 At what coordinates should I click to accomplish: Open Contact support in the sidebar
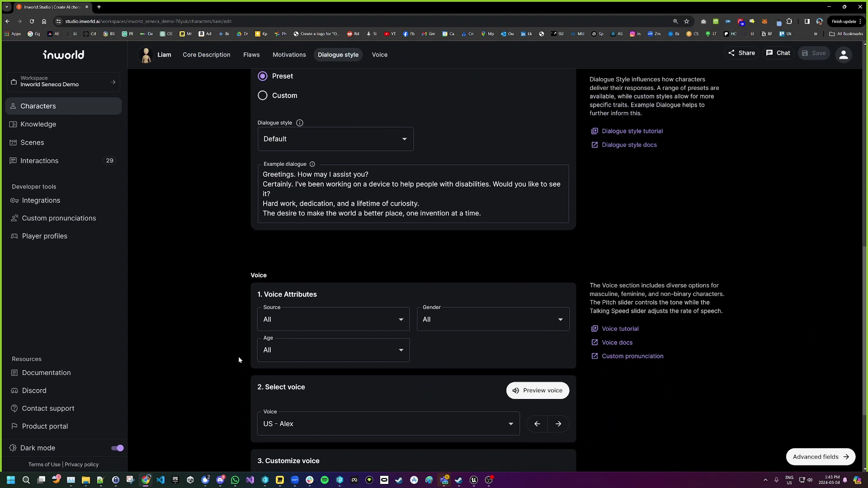coord(48,408)
